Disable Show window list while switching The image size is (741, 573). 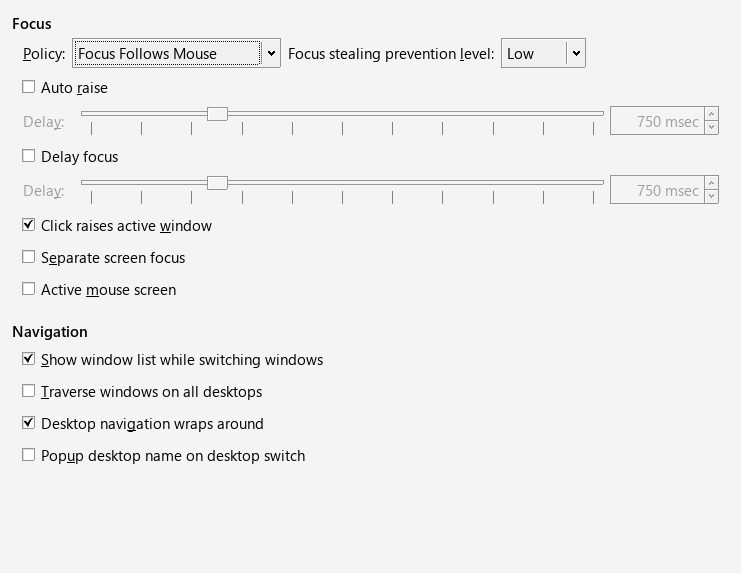point(29,360)
